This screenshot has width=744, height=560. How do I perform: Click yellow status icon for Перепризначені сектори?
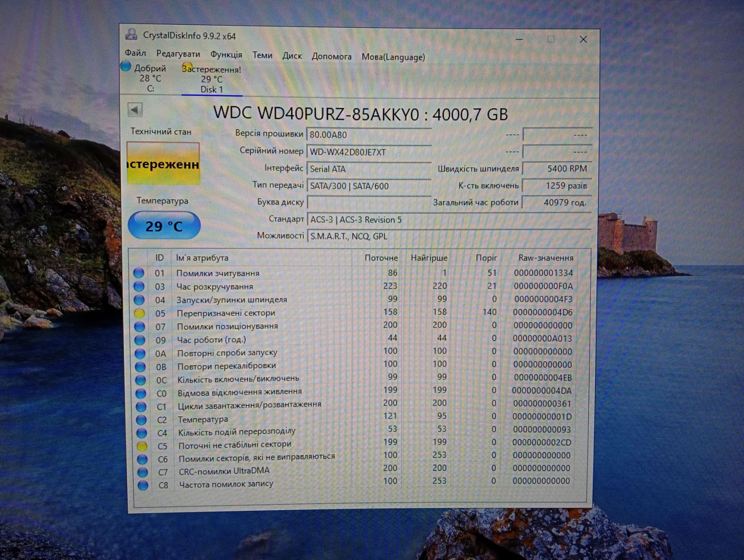pyautogui.click(x=139, y=313)
